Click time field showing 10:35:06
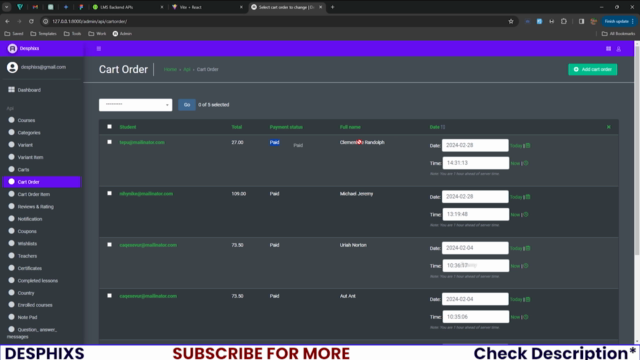 click(476, 317)
